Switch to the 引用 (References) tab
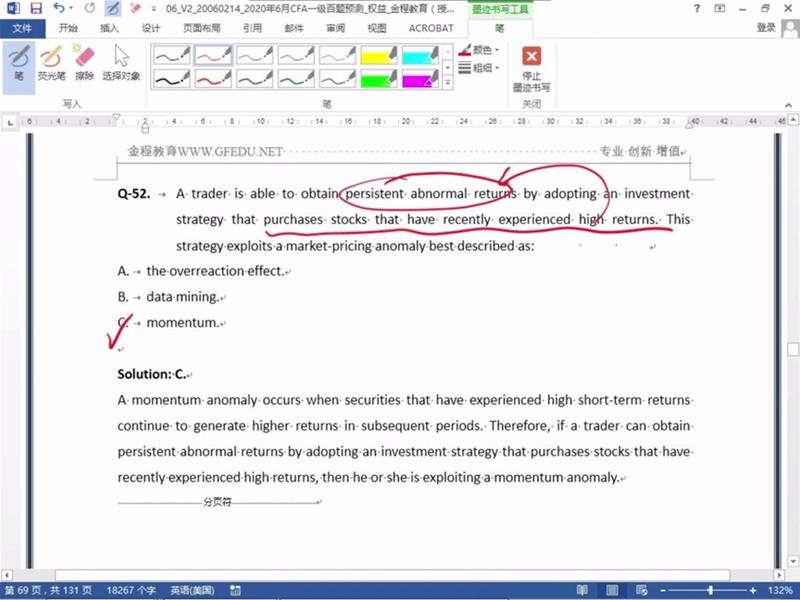The height and width of the screenshot is (600, 800). (x=253, y=28)
